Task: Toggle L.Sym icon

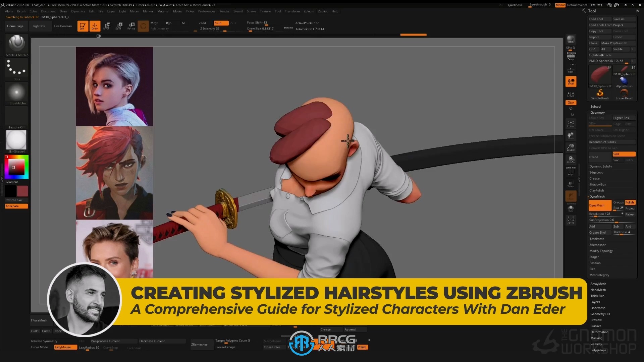Action: 571,94
